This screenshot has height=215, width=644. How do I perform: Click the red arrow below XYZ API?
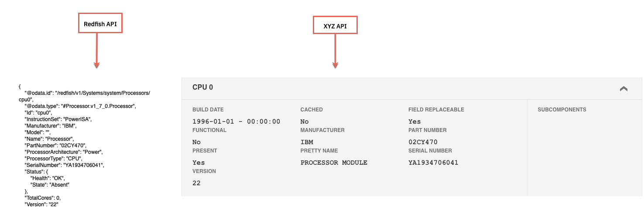point(335,51)
